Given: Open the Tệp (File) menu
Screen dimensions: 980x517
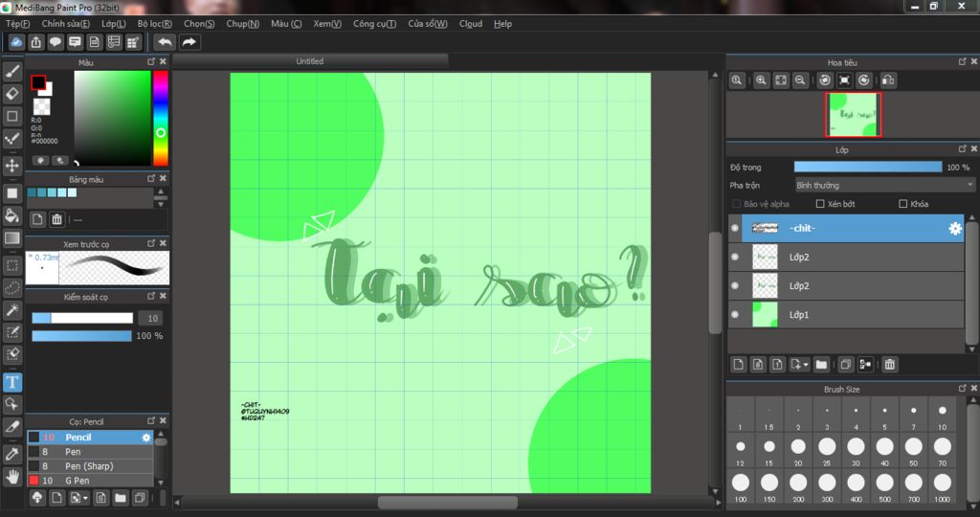Looking at the screenshot, I should coord(18,24).
